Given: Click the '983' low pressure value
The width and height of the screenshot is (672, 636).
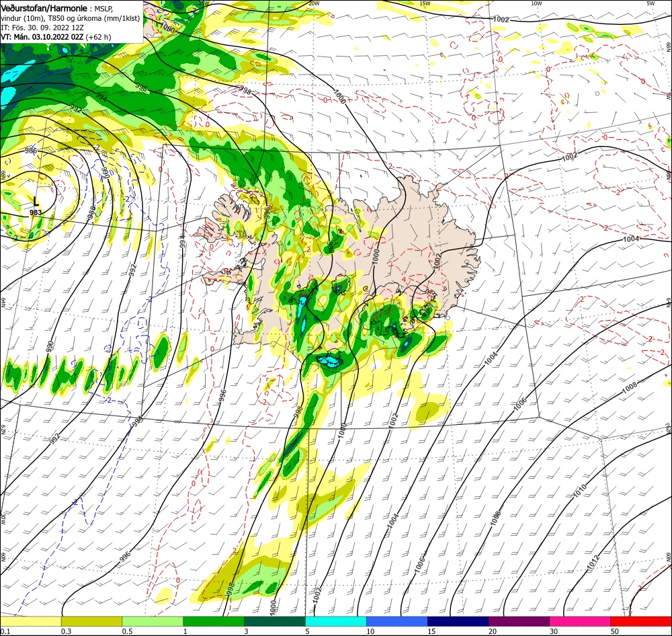Looking at the screenshot, I should point(36,212).
